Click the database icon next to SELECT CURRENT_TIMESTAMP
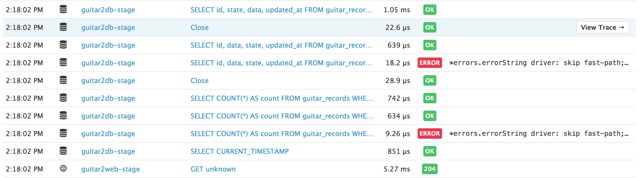Image resolution: width=644 pixels, height=178 pixels. point(63,151)
